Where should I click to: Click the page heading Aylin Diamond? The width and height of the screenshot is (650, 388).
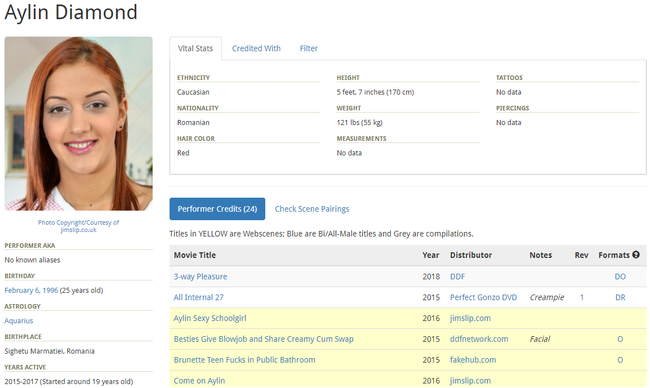(x=71, y=12)
